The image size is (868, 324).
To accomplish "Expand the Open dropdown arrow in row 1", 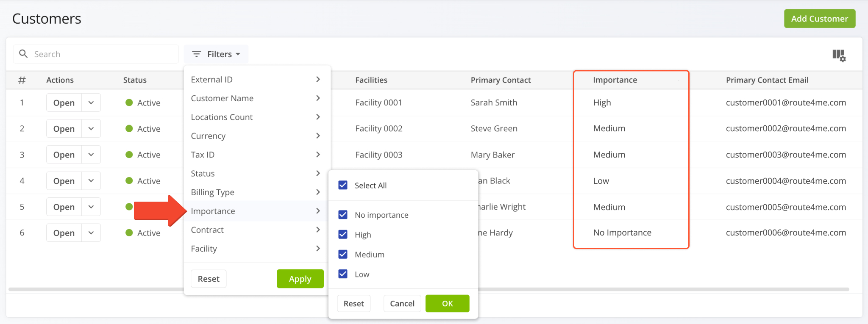I will tap(91, 102).
